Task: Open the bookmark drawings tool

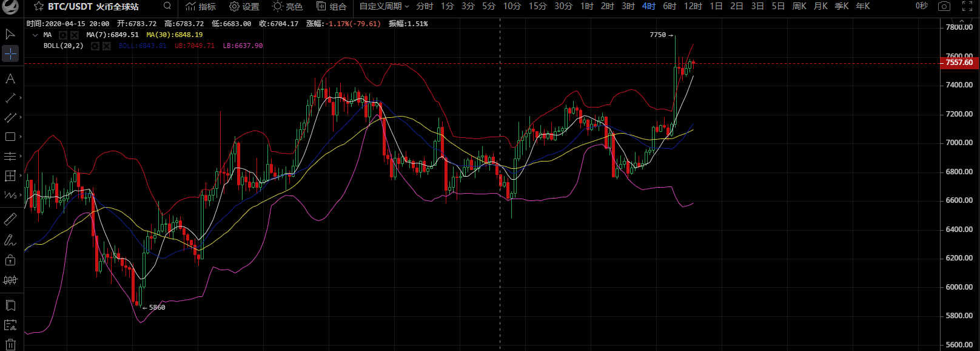Action: coord(10,305)
